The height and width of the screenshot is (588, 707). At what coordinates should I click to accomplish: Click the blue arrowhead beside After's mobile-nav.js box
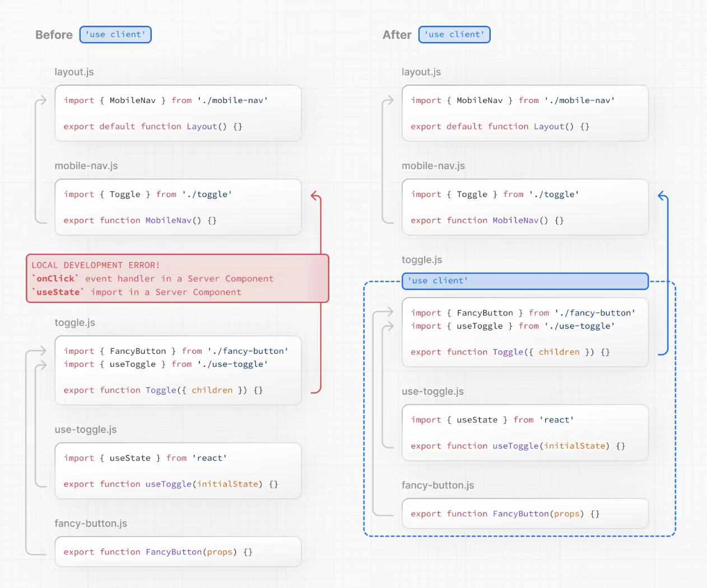(662, 195)
